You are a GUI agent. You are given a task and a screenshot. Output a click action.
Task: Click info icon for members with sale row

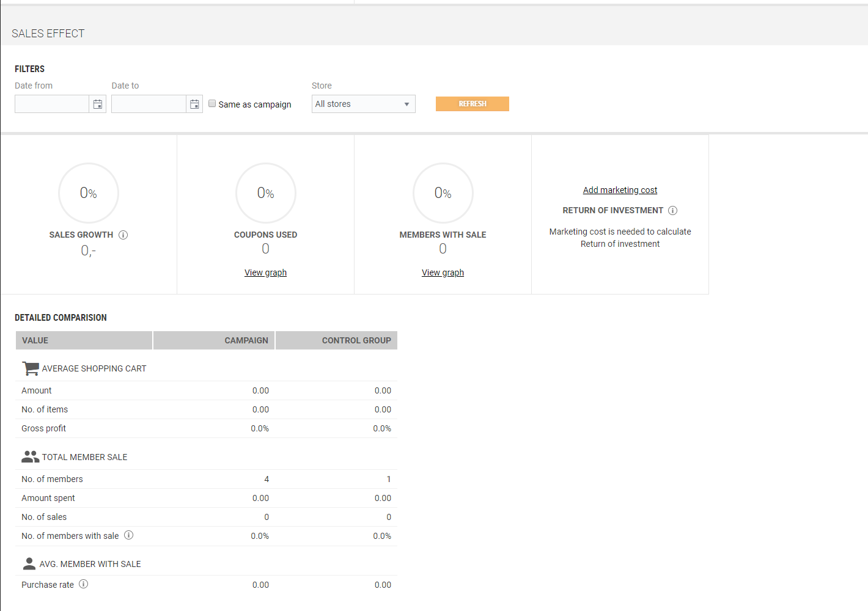pos(128,535)
